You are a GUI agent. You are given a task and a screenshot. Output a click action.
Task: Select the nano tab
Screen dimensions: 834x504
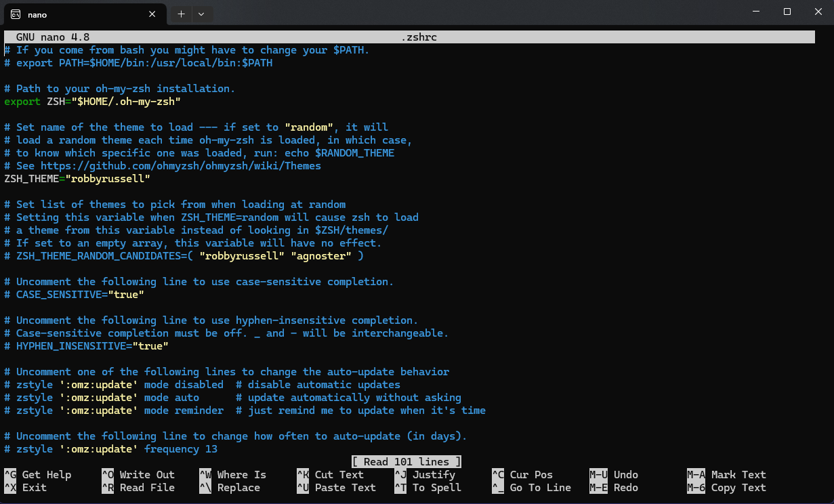click(x=84, y=14)
